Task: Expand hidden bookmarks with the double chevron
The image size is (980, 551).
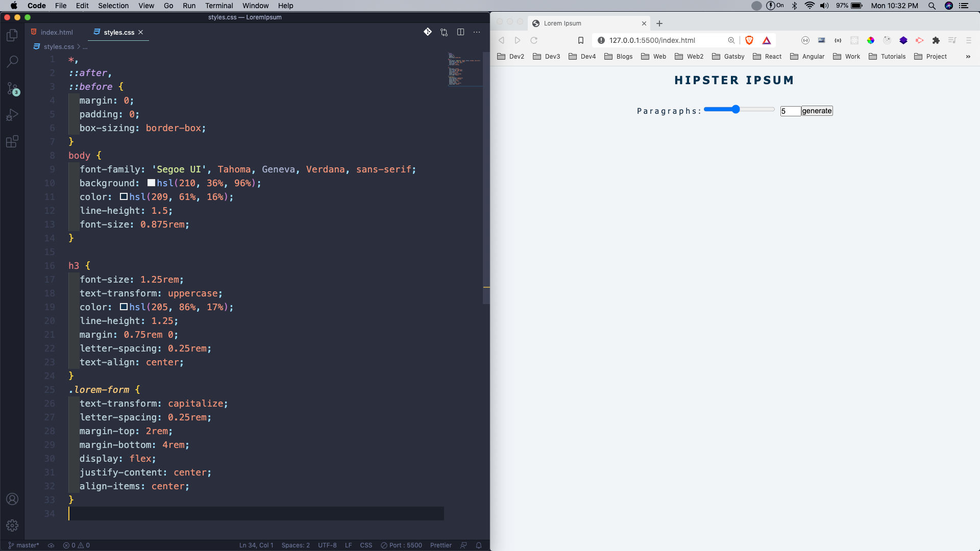Action: [x=968, y=57]
